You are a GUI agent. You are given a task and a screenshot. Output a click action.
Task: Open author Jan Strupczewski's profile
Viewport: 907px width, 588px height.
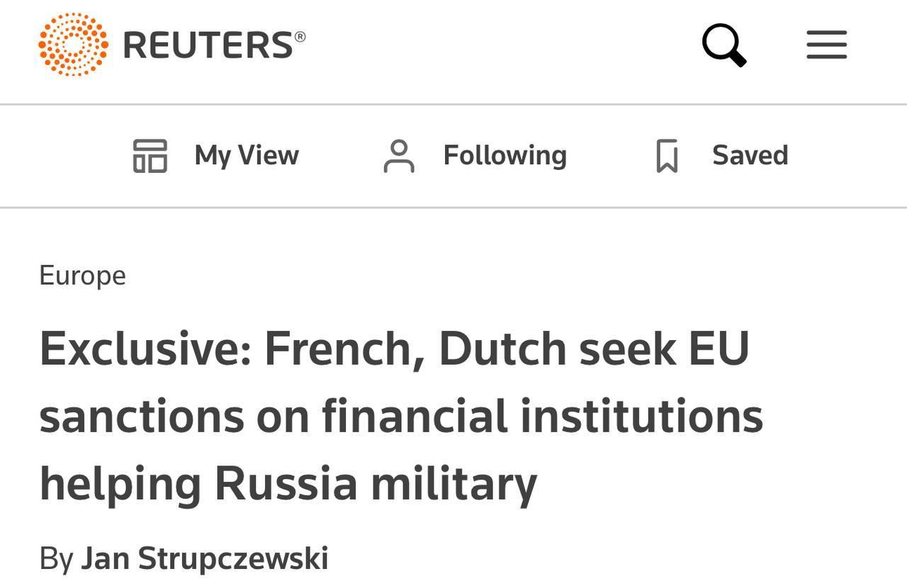205,558
